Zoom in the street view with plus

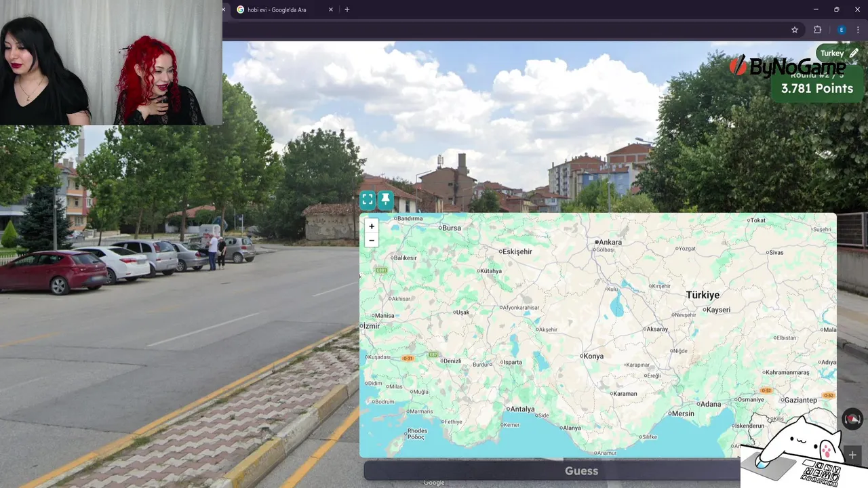coord(852,455)
